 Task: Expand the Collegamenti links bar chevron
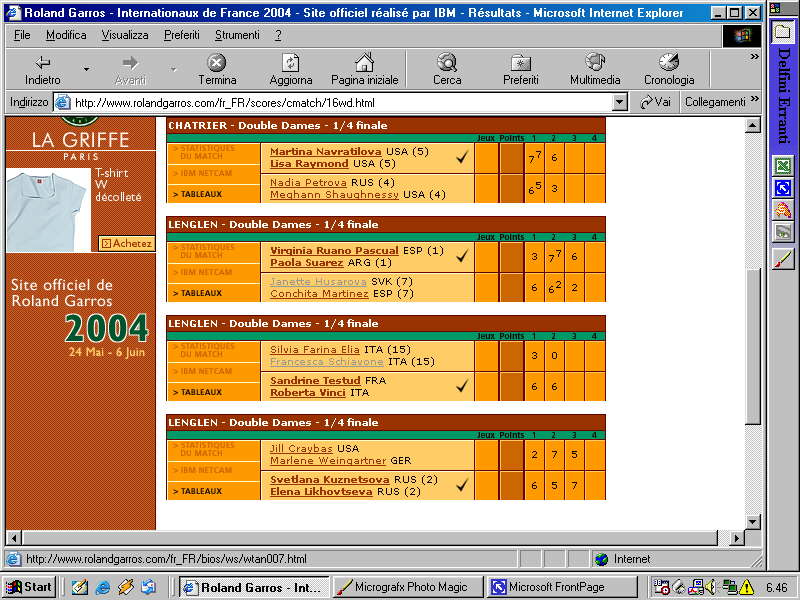tap(755, 98)
